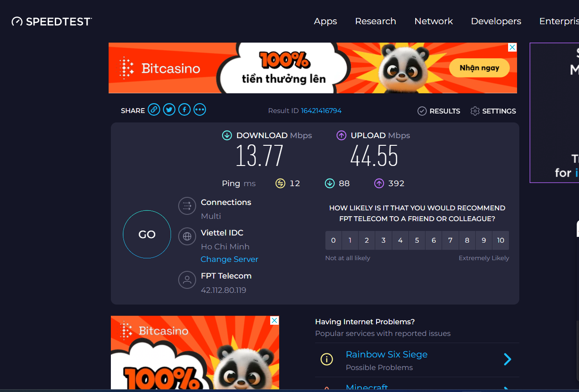Open the Network menu
This screenshot has width=579, height=392.
pyautogui.click(x=434, y=22)
